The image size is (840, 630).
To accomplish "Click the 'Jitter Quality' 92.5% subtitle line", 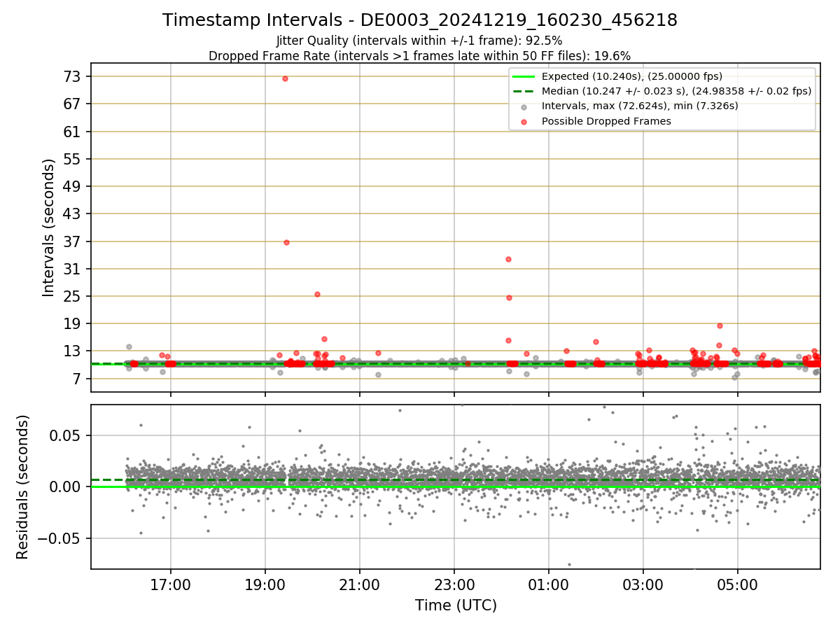I will coord(420,41).
